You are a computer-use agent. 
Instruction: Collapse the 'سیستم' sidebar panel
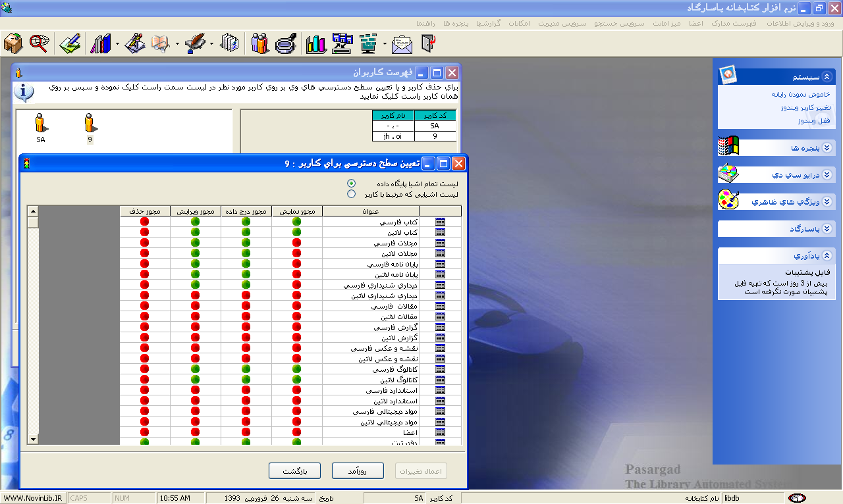(827, 76)
